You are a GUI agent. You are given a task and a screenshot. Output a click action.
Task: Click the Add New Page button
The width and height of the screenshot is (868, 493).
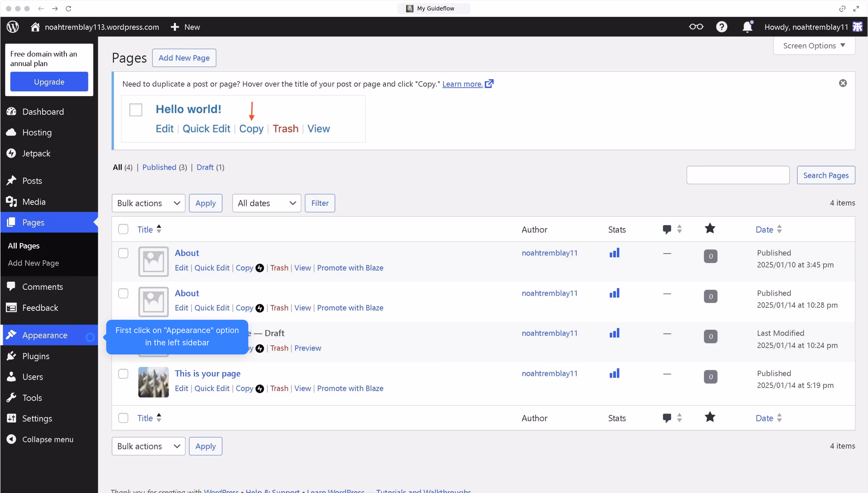(x=184, y=58)
